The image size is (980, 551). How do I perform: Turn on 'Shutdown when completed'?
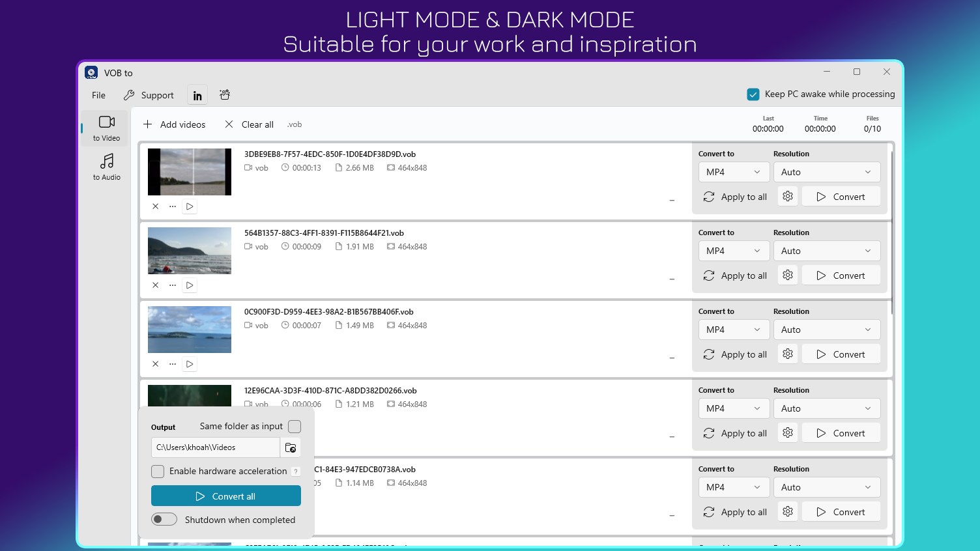click(x=164, y=518)
